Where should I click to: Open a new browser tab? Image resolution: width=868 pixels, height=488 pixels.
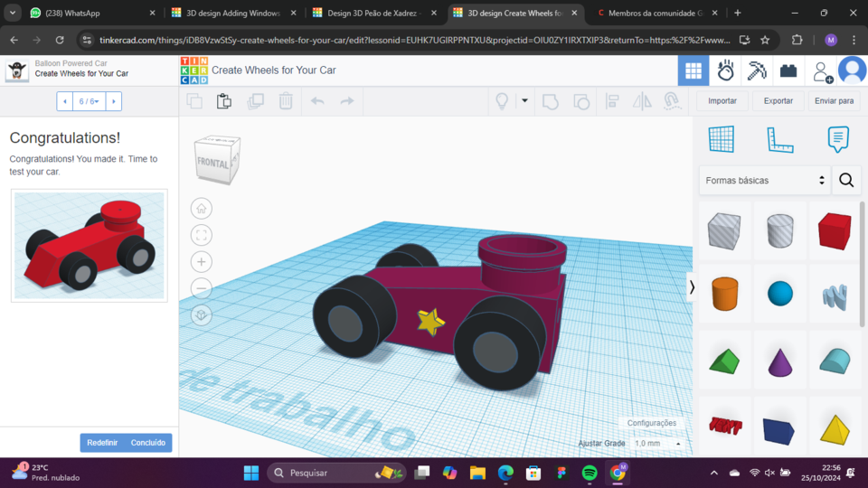pos(738,13)
